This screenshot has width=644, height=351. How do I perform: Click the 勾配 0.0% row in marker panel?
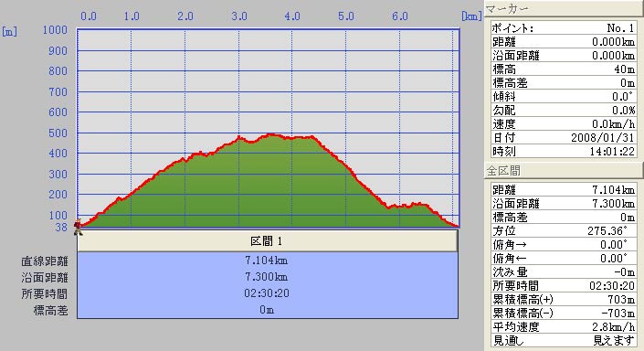point(564,111)
